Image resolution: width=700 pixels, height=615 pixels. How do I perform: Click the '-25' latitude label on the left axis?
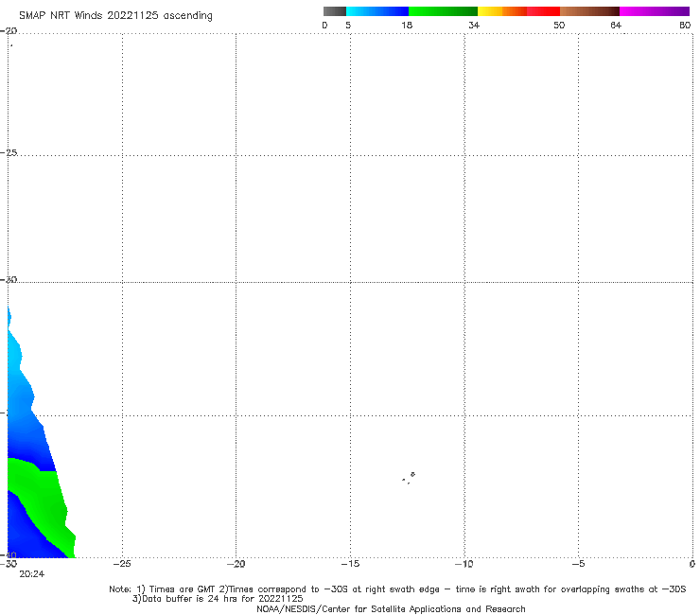click(9, 152)
